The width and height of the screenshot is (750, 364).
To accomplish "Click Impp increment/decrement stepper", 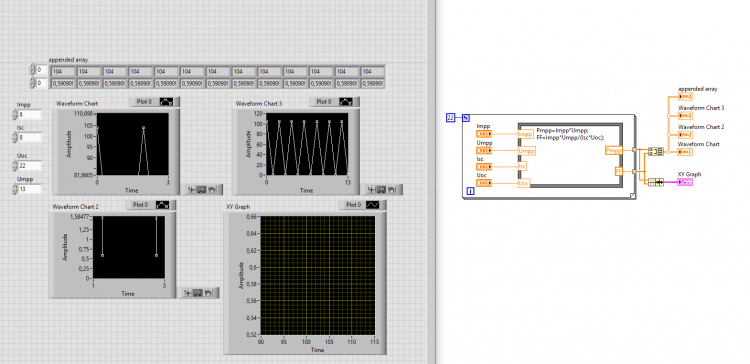I will [14, 114].
